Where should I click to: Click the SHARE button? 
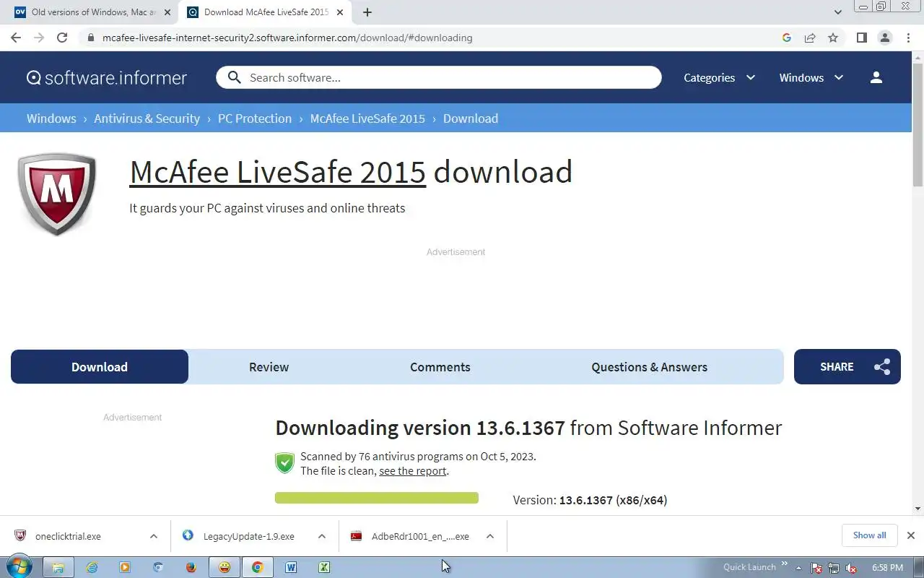[x=847, y=367]
